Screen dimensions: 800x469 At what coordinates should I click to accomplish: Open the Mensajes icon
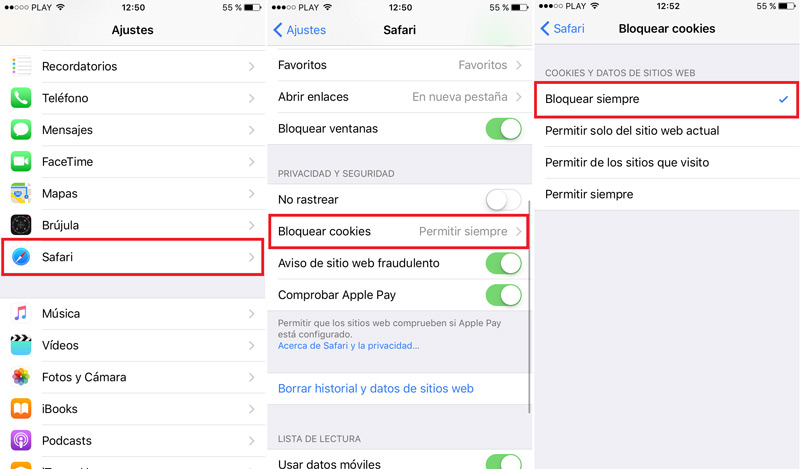(x=21, y=130)
